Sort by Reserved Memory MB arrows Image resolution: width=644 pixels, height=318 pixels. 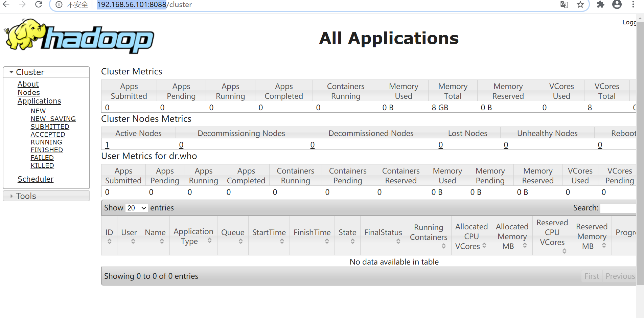click(604, 245)
